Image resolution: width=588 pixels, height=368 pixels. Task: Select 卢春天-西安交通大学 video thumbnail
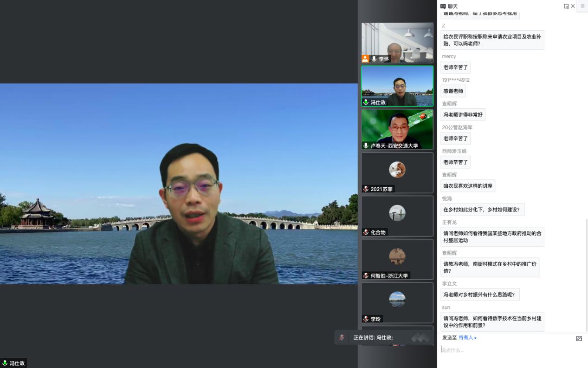[x=397, y=129]
